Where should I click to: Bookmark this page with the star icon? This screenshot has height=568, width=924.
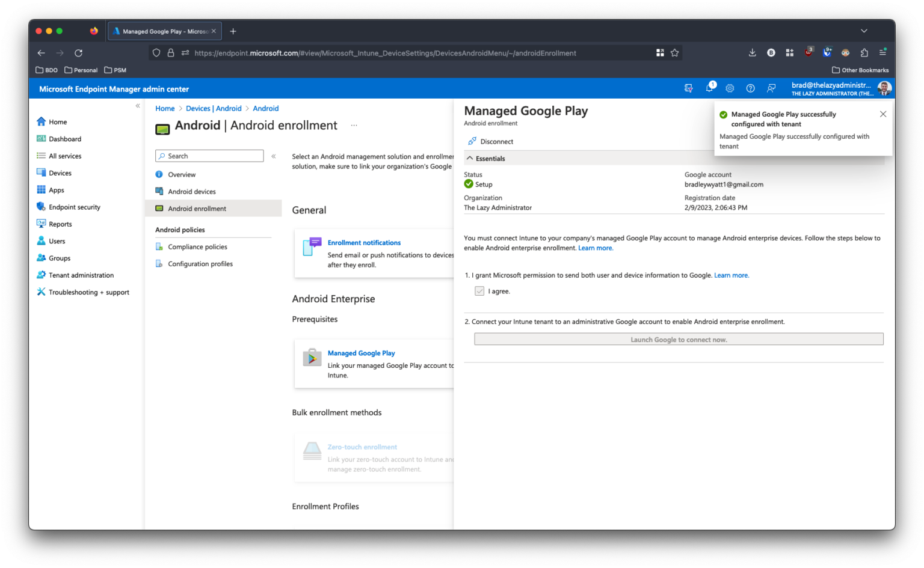[x=675, y=53]
